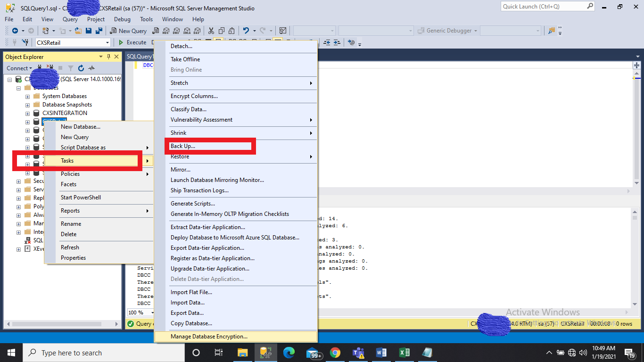Select the System Databases tree row

65,96
